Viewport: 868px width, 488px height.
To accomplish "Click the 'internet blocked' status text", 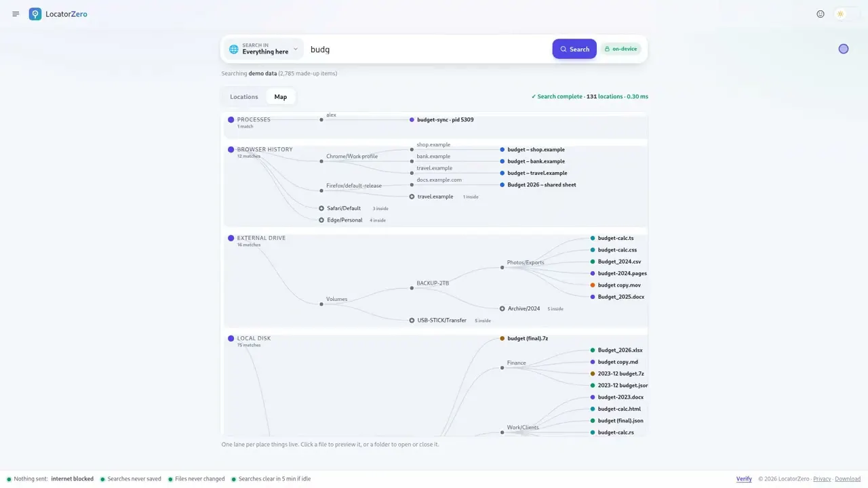I will pyautogui.click(x=73, y=479).
